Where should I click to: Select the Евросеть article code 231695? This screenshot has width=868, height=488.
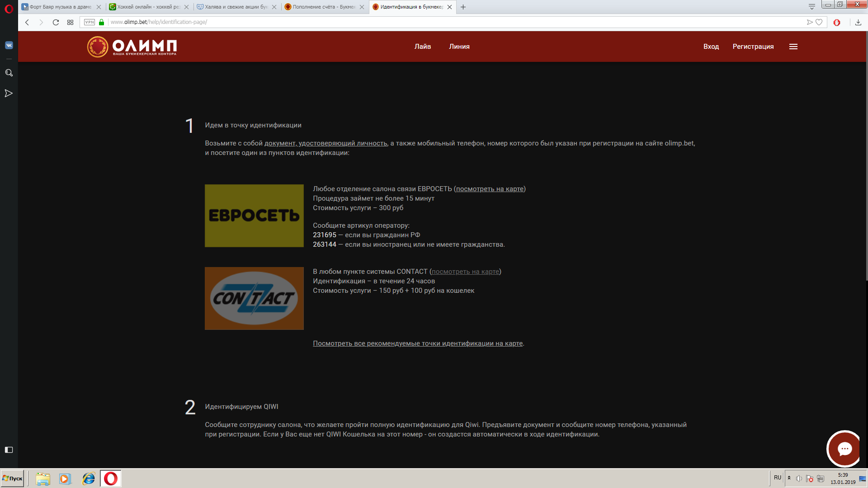click(x=325, y=235)
